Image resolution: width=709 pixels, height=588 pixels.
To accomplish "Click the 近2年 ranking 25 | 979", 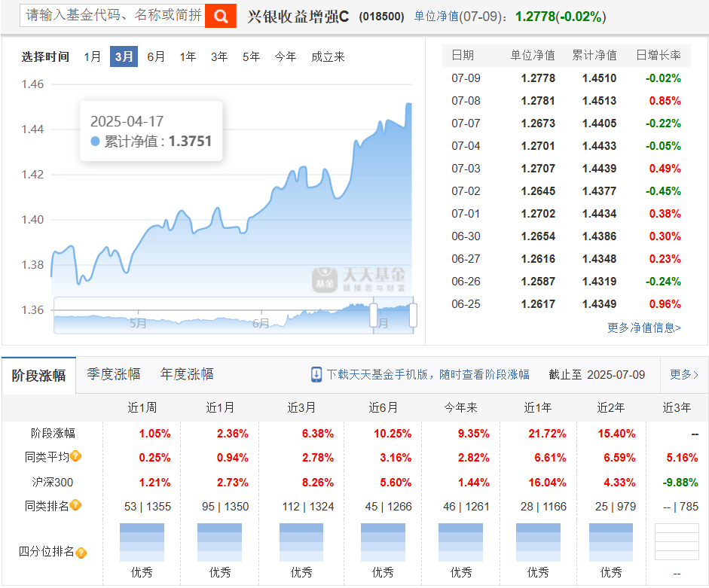I will click(616, 507).
